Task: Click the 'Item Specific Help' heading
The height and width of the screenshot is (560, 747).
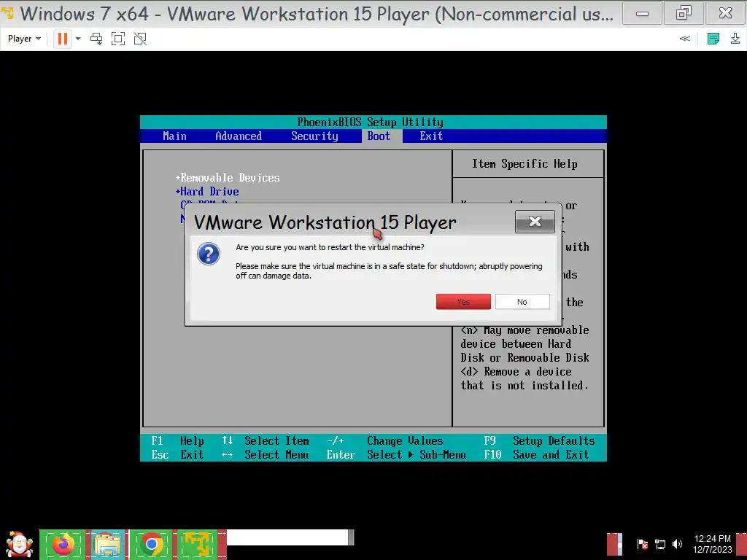Action: pos(525,164)
